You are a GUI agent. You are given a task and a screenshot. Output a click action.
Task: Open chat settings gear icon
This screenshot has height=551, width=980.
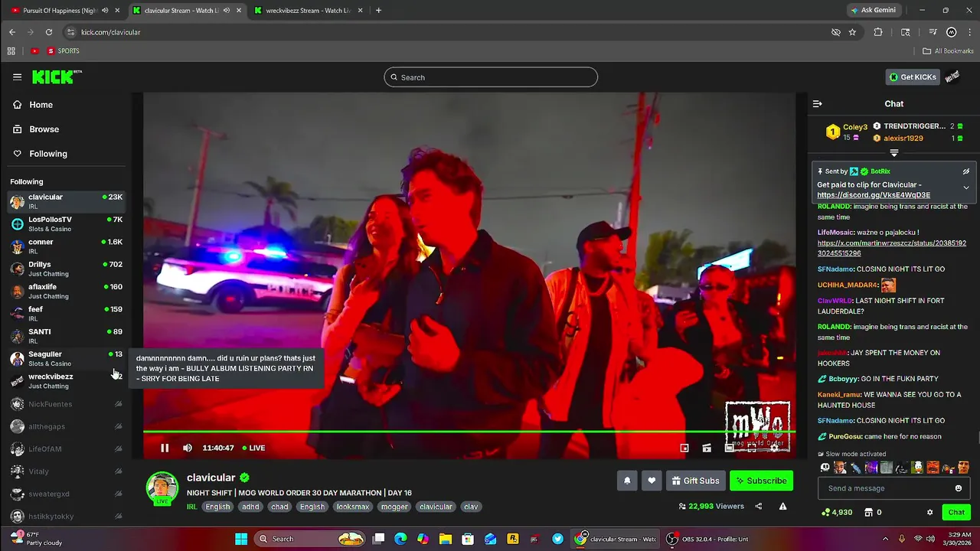pos(930,512)
